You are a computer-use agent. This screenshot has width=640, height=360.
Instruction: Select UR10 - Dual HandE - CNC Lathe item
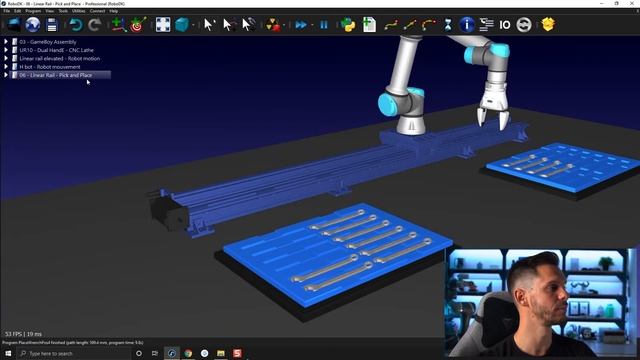[x=56, y=50]
